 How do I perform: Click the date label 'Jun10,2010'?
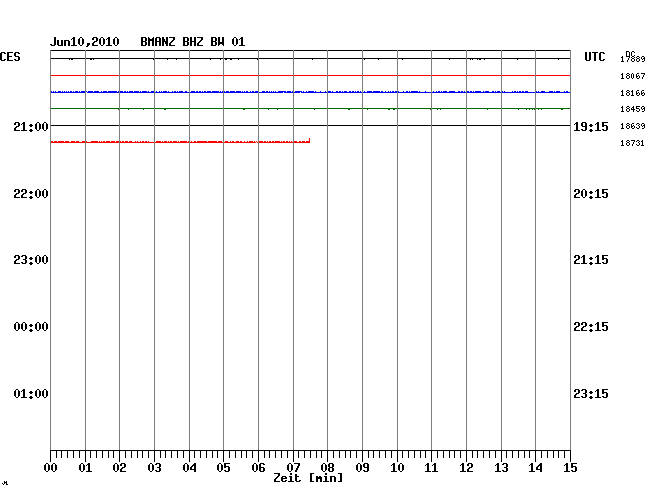point(85,42)
